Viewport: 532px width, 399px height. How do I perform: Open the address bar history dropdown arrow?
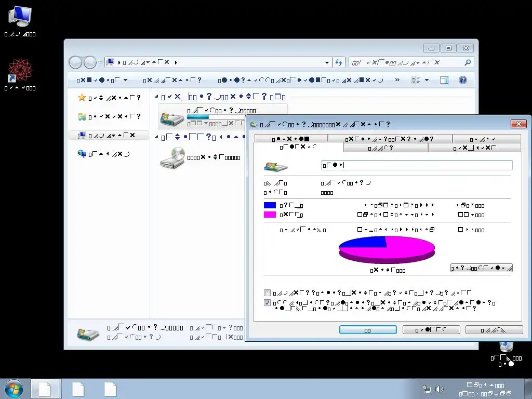pos(327,62)
